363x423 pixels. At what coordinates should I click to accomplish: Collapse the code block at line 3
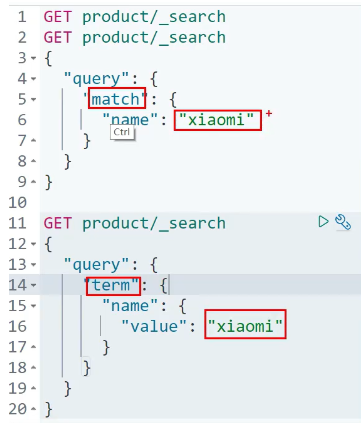click(34, 58)
